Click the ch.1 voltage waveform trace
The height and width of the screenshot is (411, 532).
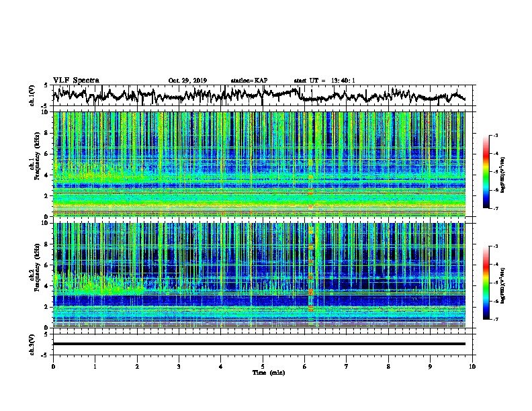pyautogui.click(x=259, y=95)
